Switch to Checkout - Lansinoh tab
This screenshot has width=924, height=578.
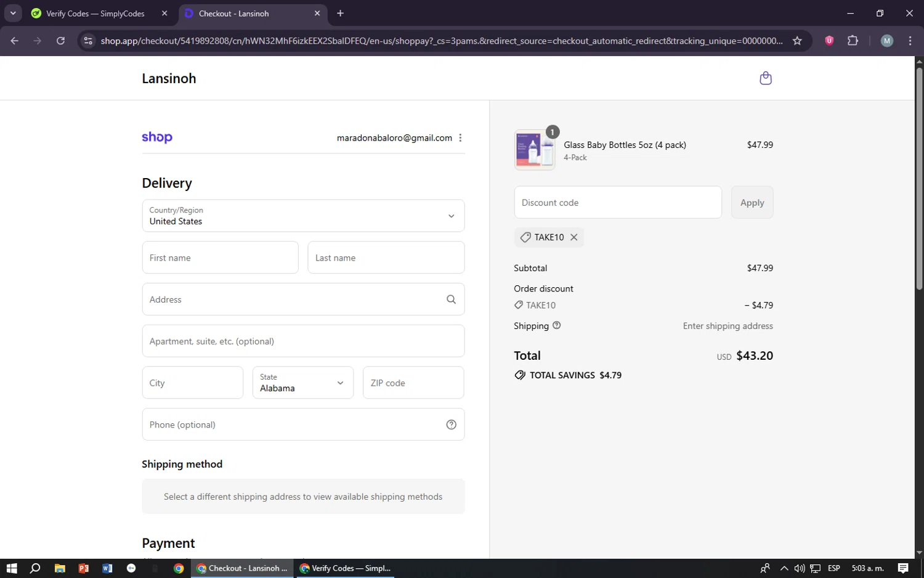coord(254,13)
